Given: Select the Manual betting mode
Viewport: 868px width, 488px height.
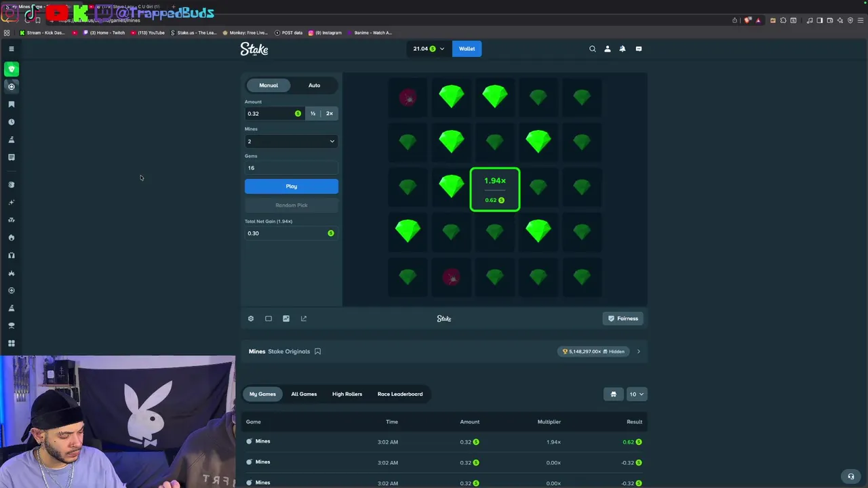Looking at the screenshot, I should 269,85.
